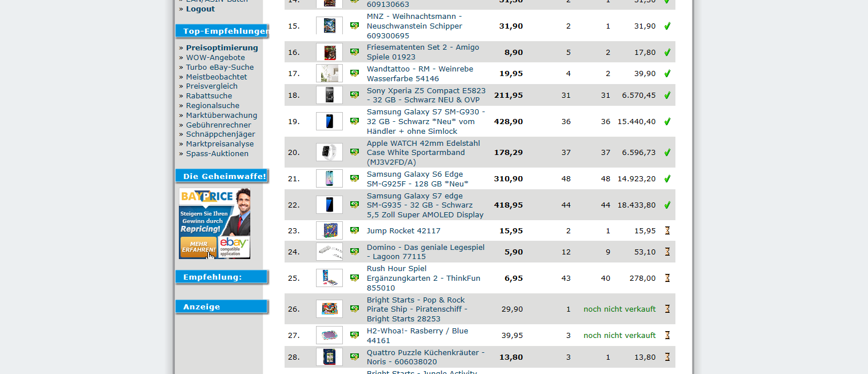Click the hourglass icon in the Jump Rocket row
This screenshot has height=374, width=868.
pyautogui.click(x=667, y=230)
